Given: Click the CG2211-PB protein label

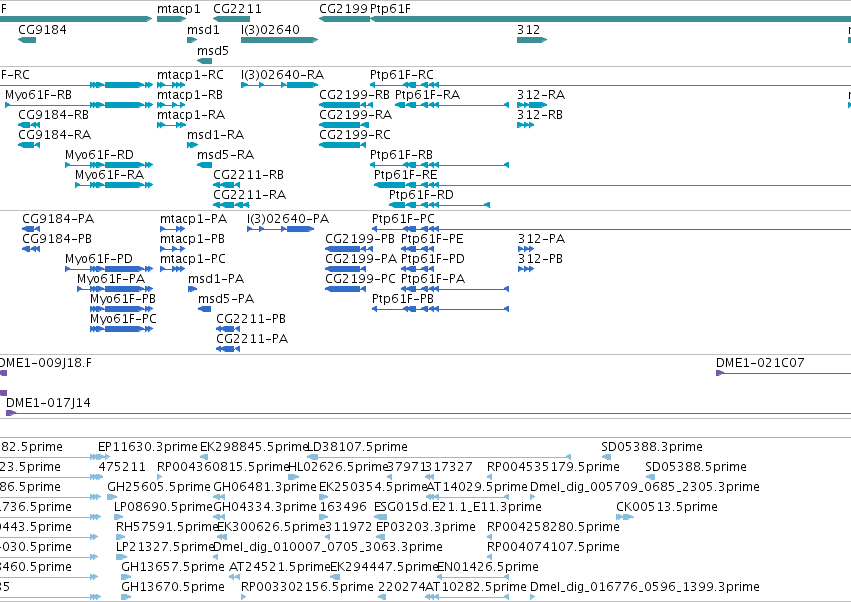Looking at the screenshot, I should point(251,320).
